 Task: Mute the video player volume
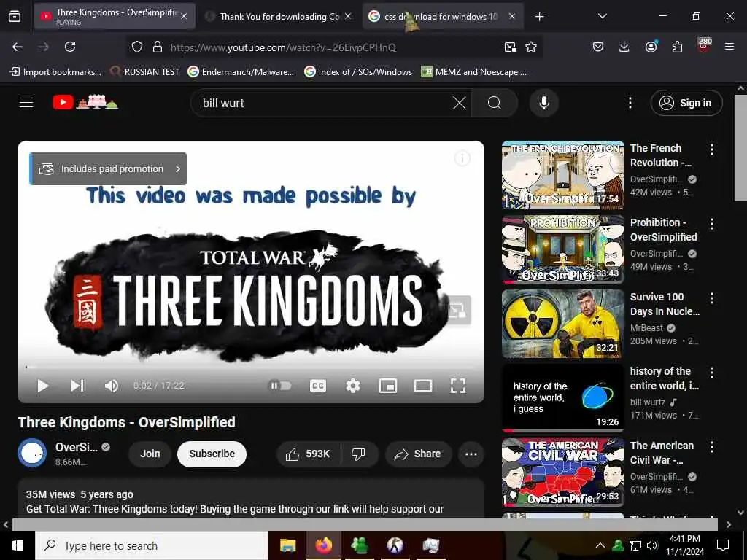tap(112, 386)
